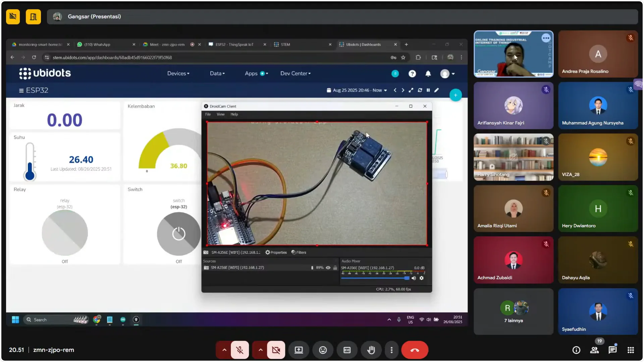Switch to WhatsApp browser tab

(106, 45)
